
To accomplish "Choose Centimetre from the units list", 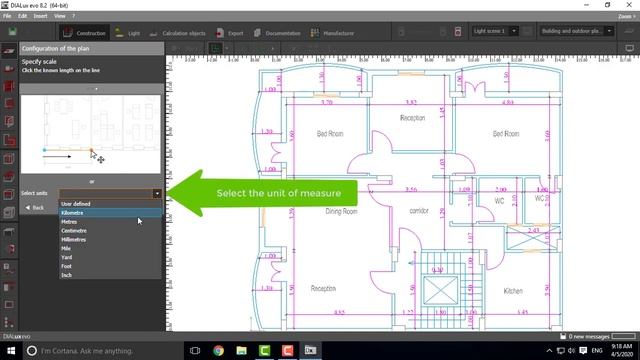I will point(110,231).
